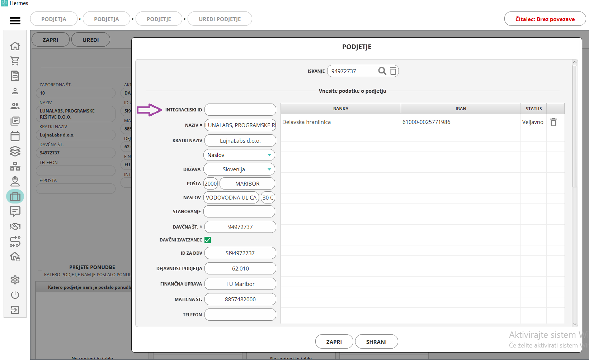Clear the ISKANJE search with trash icon
The image size is (589, 364).
click(x=393, y=71)
